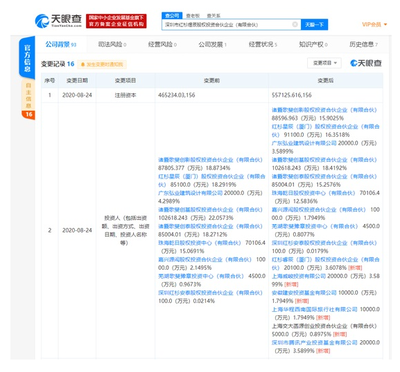
Task: Click the 天眼一下 search button
Action: [314, 25]
